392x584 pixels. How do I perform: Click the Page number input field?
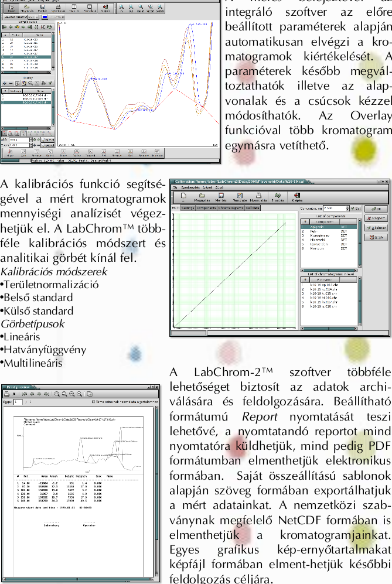pyautogui.click(x=19, y=402)
